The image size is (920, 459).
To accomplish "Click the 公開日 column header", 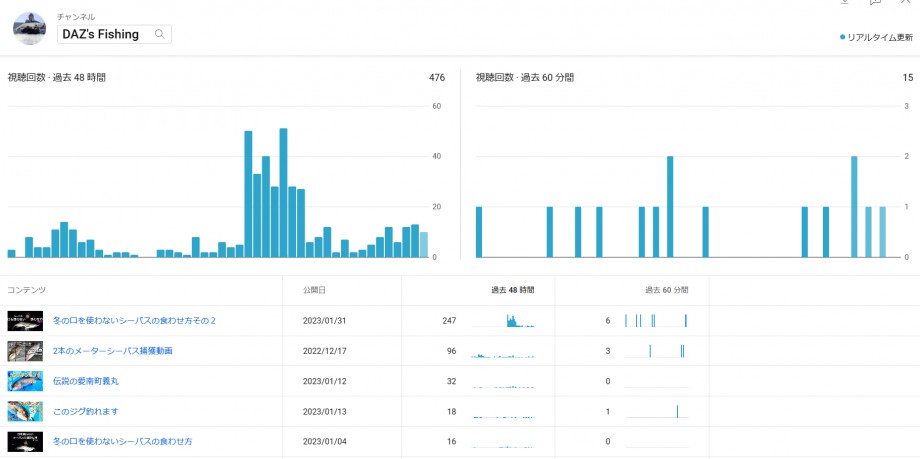I will (314, 290).
